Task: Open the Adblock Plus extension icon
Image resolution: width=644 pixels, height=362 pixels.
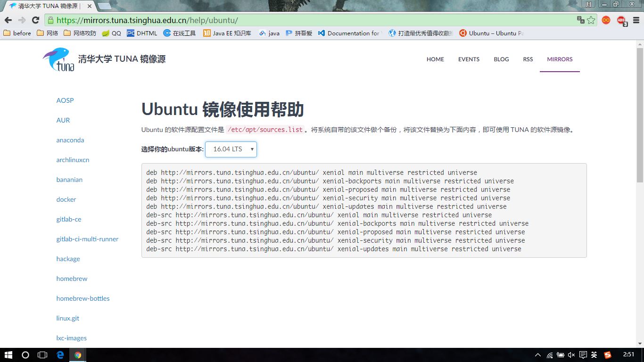Action: 622,20
